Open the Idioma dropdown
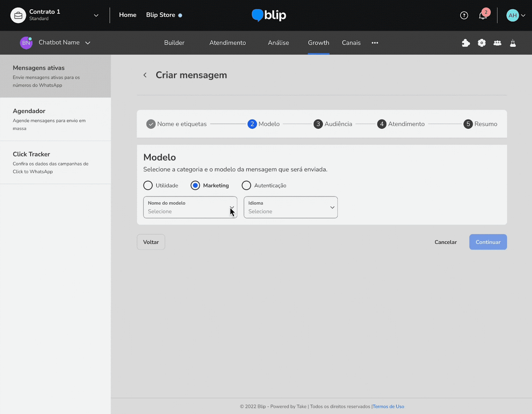This screenshot has height=414, width=532. pos(291,207)
